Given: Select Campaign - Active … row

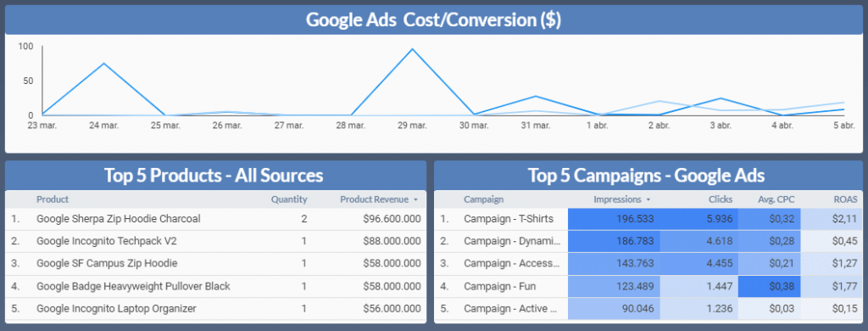Looking at the screenshot, I should (648, 308).
